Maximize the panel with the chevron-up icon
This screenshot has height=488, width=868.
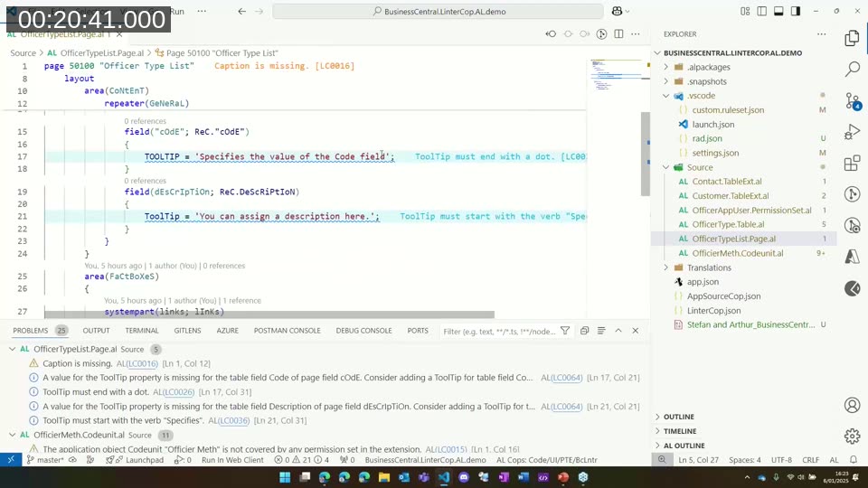(x=618, y=331)
